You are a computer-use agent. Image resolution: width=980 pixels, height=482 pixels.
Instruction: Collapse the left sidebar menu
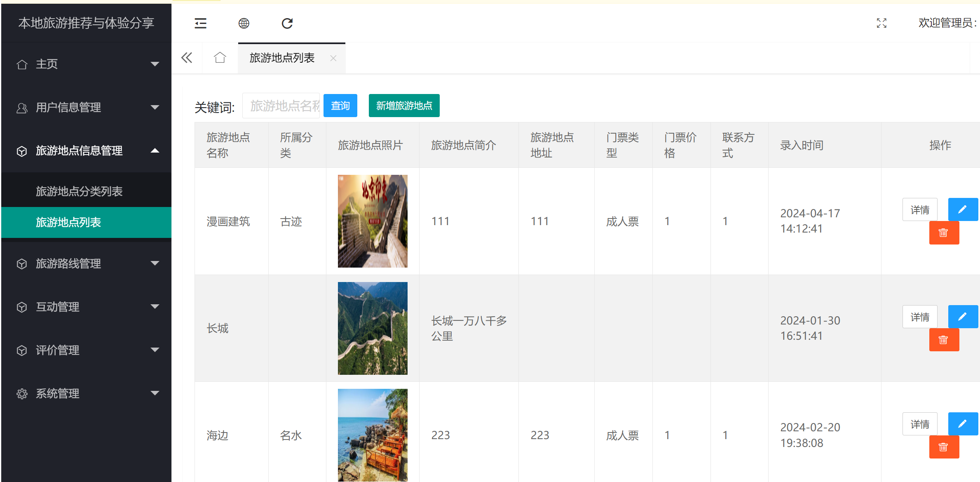point(200,24)
